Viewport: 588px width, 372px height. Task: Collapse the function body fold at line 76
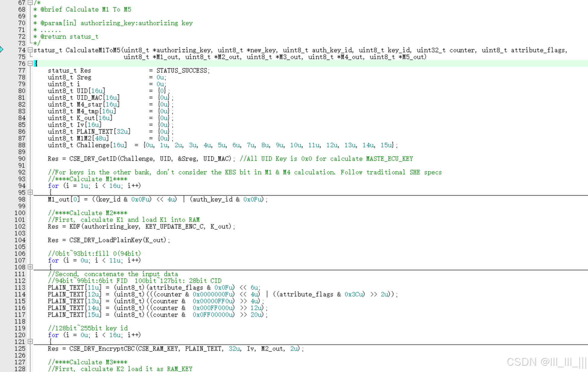tap(30, 64)
